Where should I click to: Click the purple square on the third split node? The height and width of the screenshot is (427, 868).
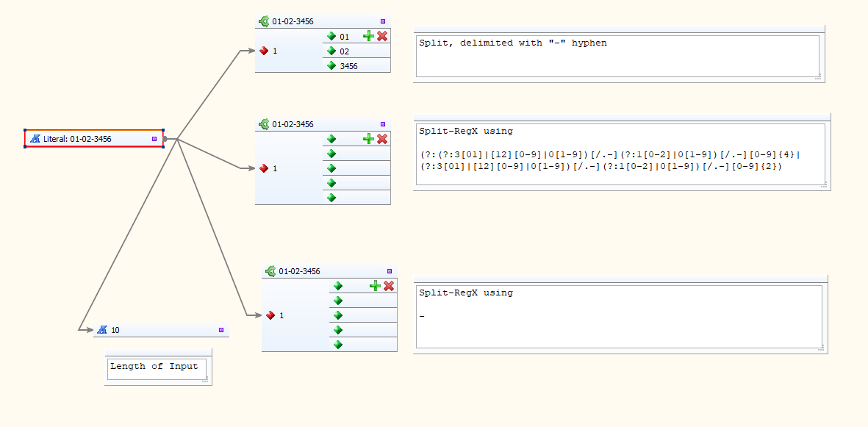pyautogui.click(x=389, y=270)
